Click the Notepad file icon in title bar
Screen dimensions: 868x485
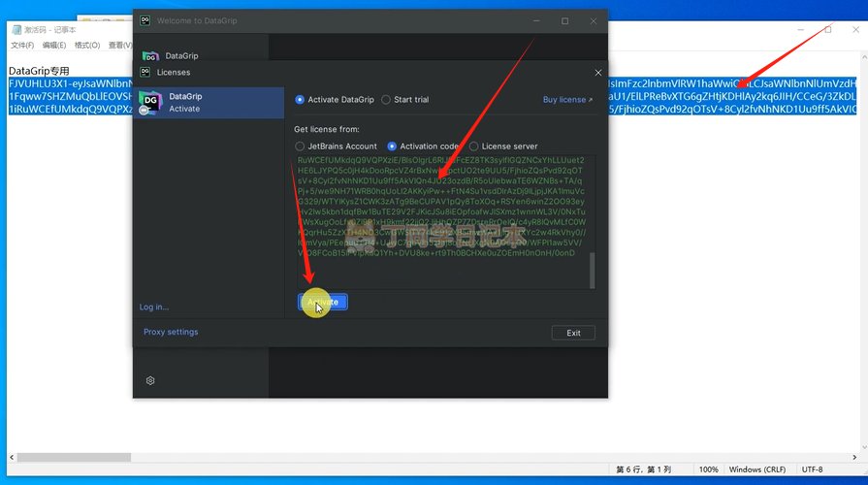pos(16,29)
